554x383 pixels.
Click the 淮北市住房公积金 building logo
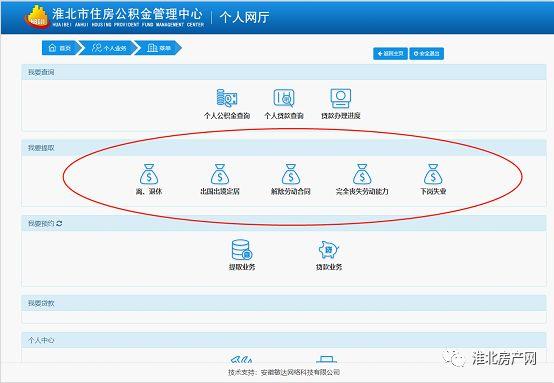point(36,16)
